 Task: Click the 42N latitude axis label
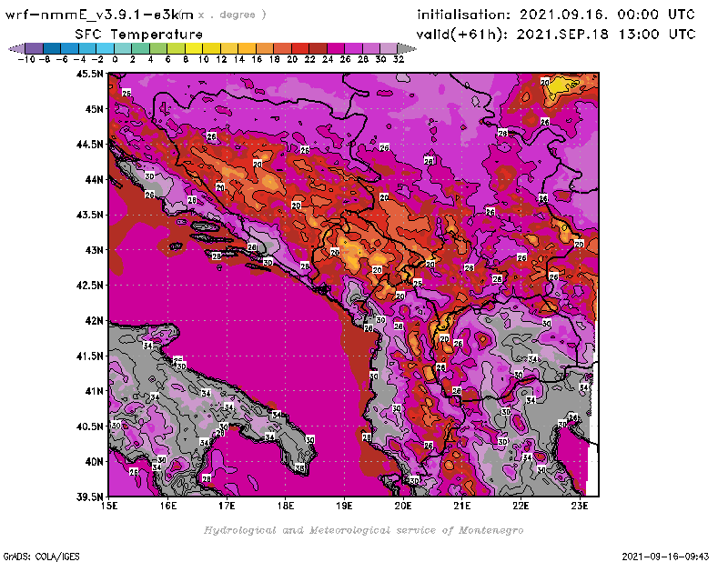click(x=95, y=321)
